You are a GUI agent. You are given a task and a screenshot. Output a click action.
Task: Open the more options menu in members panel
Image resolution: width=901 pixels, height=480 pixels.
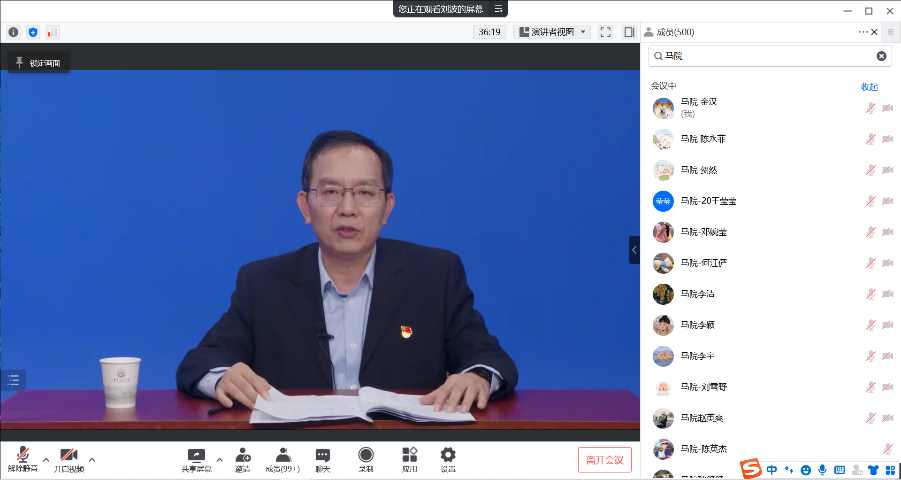[x=863, y=32]
